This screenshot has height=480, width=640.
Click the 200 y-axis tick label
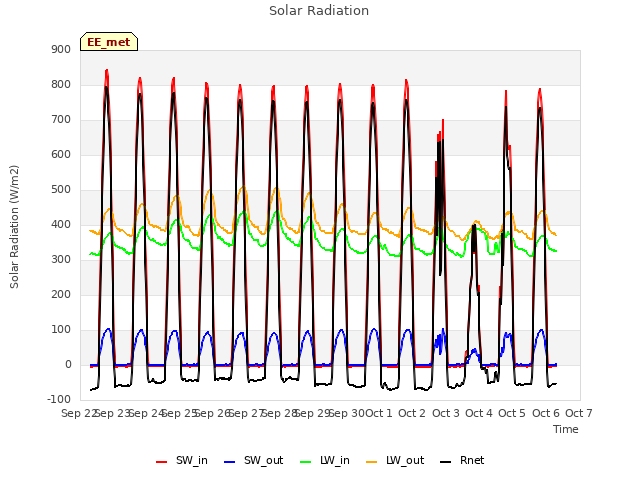click(x=61, y=294)
